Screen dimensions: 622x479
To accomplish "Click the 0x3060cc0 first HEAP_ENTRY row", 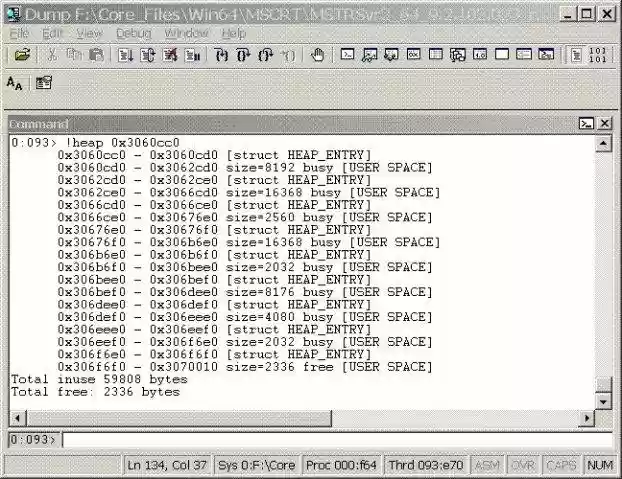I will coord(214,155).
